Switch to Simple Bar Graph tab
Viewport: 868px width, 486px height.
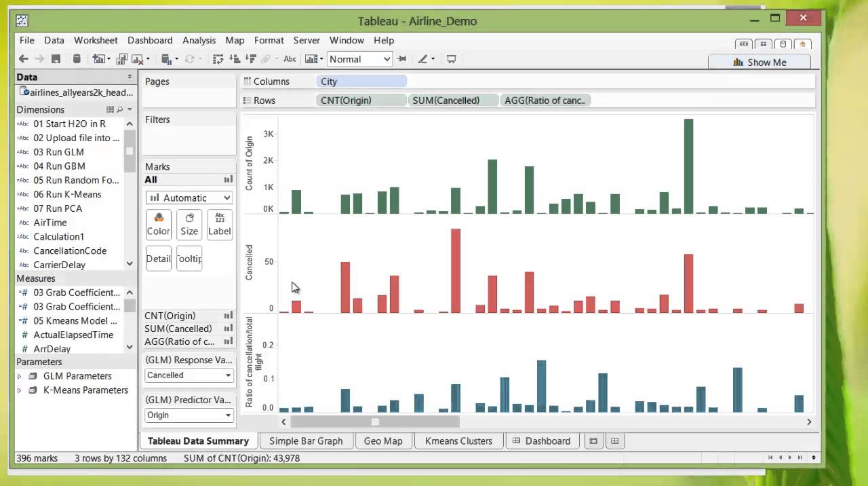306,441
